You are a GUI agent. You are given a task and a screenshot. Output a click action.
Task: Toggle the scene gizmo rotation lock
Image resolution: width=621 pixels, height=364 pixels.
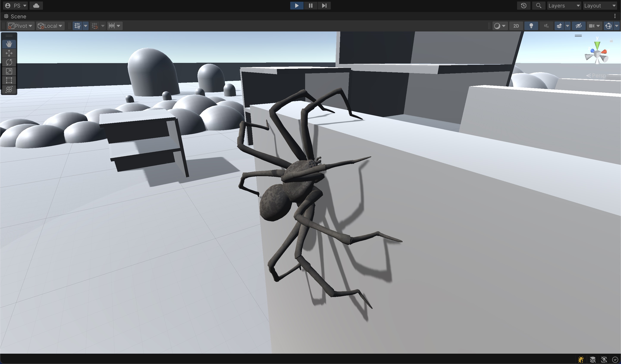[x=611, y=41]
